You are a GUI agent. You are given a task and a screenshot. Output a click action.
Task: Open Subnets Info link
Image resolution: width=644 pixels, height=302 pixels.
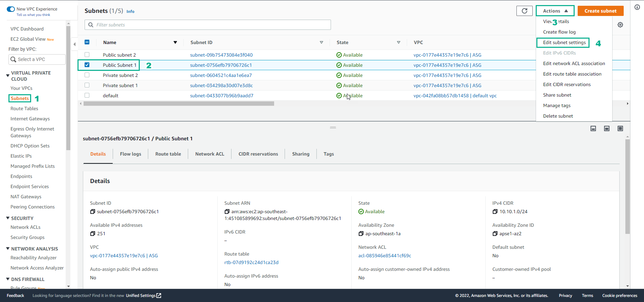click(x=130, y=12)
